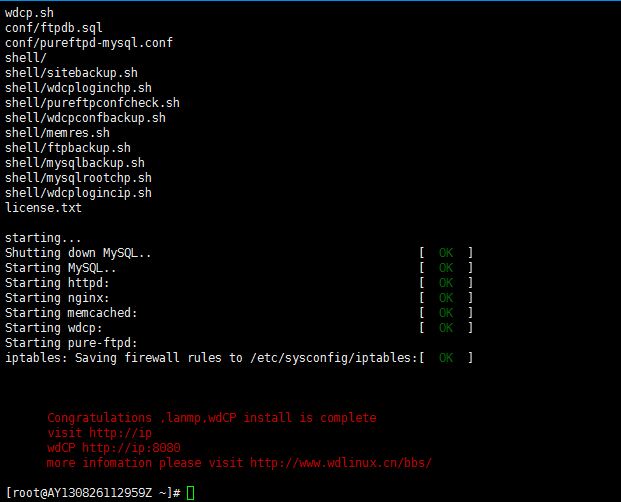Click Shutting down MySQL text
621x502 pixels.
(78, 253)
